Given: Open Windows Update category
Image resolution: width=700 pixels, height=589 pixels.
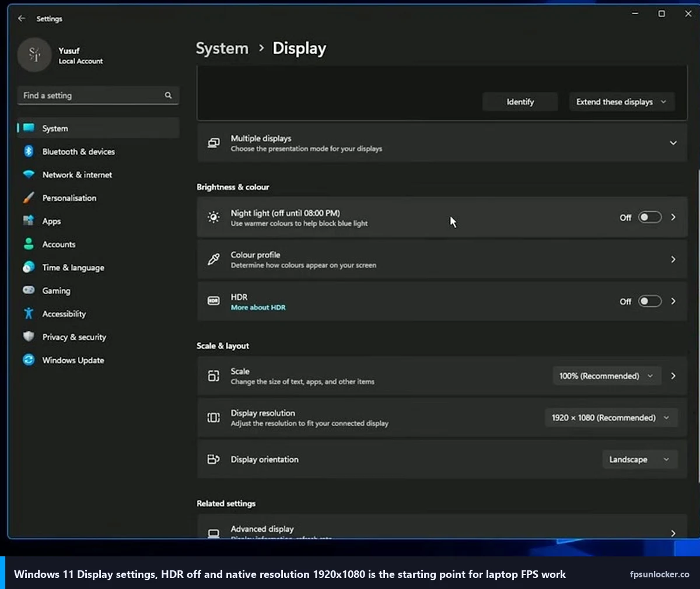Looking at the screenshot, I should (98, 360).
